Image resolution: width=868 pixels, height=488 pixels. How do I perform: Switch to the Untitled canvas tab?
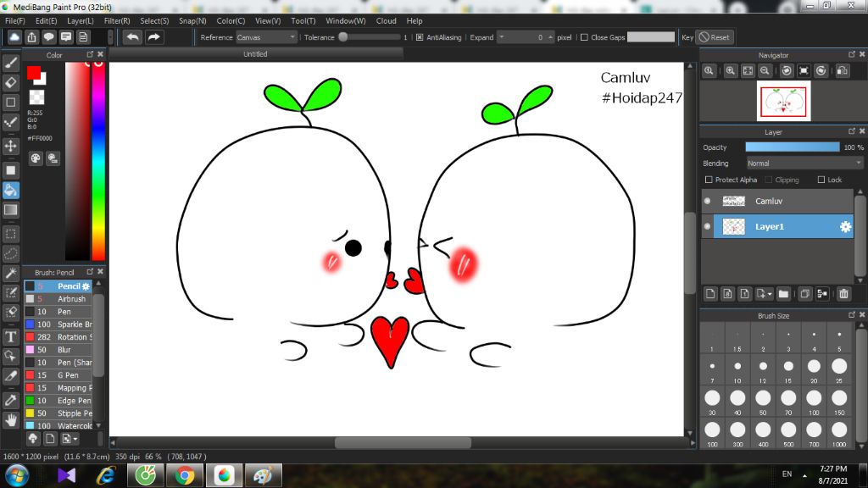[255, 54]
